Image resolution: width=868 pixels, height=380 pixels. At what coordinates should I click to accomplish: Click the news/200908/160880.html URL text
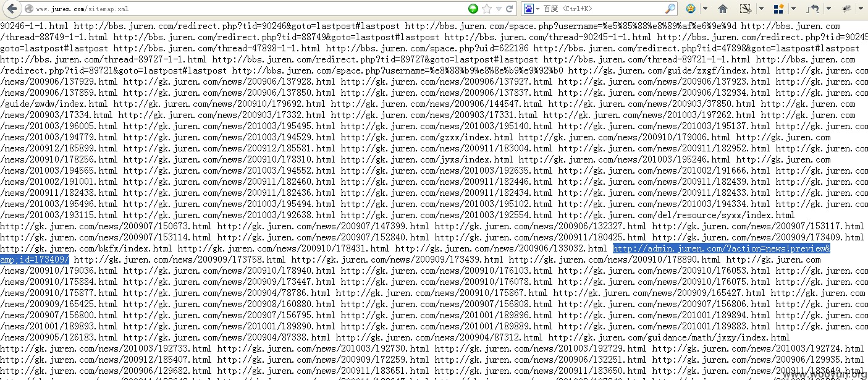coord(229,304)
